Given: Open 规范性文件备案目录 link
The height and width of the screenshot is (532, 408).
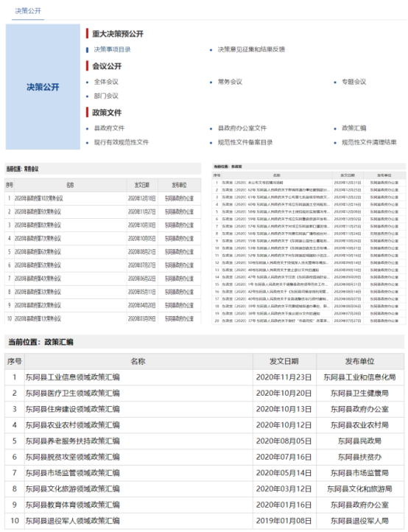Looking at the screenshot, I should point(245,142).
